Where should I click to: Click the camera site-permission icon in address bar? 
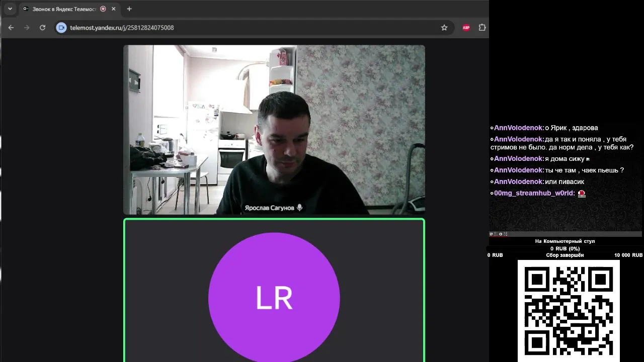61,28
